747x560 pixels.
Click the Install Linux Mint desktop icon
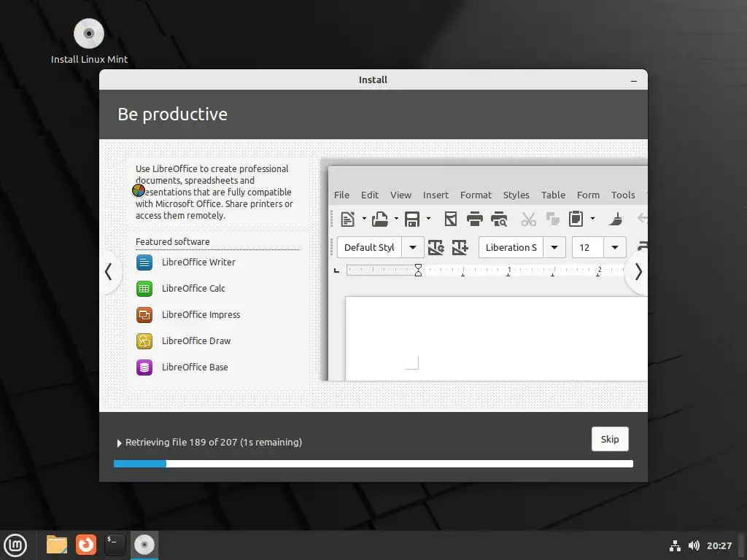pyautogui.click(x=89, y=41)
